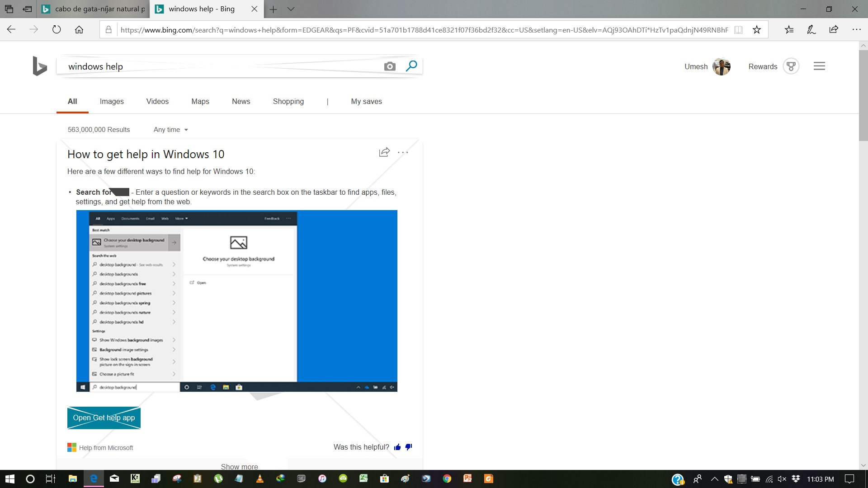Open File Explorer from taskbar
The width and height of the screenshot is (868, 488).
(x=72, y=479)
